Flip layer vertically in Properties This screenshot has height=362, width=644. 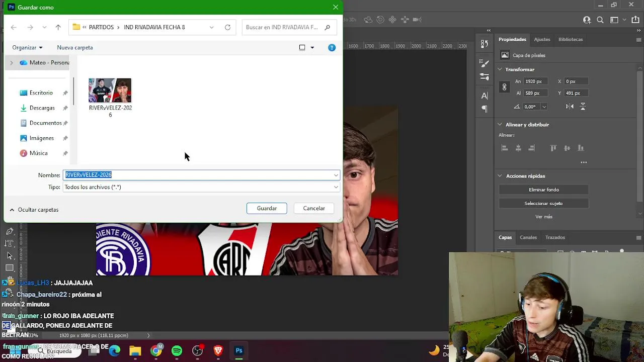583,107
